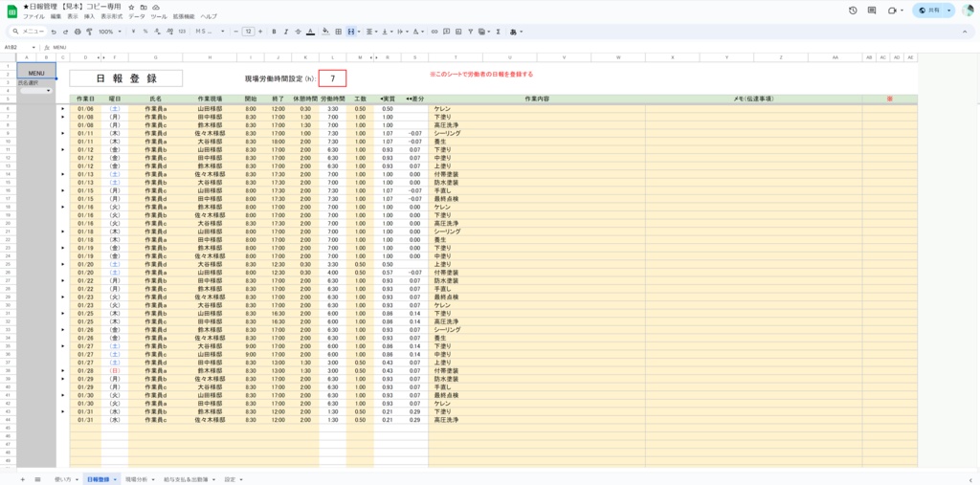The height and width of the screenshot is (485, 980).
Task: Open filter views dropdown
Action: click(x=483, y=32)
